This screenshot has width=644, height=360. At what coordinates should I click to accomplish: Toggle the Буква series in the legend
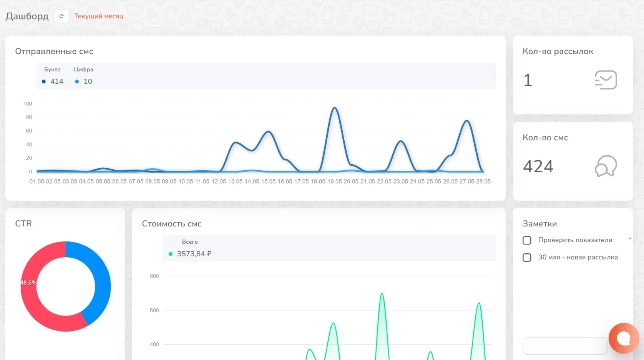pos(53,69)
